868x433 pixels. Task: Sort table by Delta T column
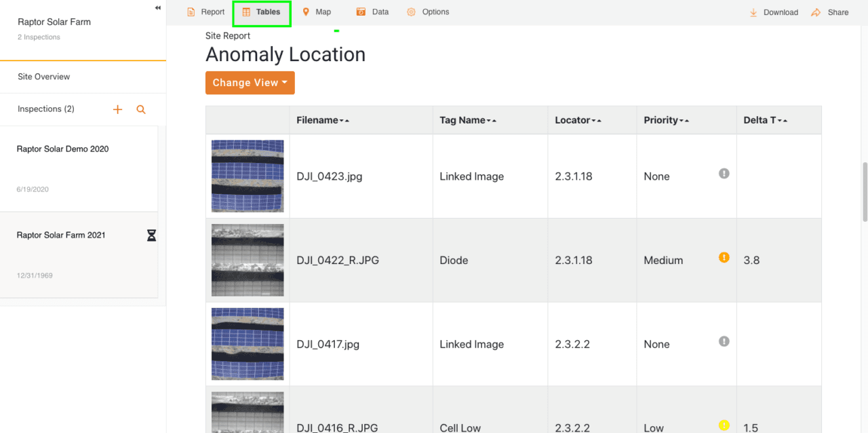(x=765, y=120)
